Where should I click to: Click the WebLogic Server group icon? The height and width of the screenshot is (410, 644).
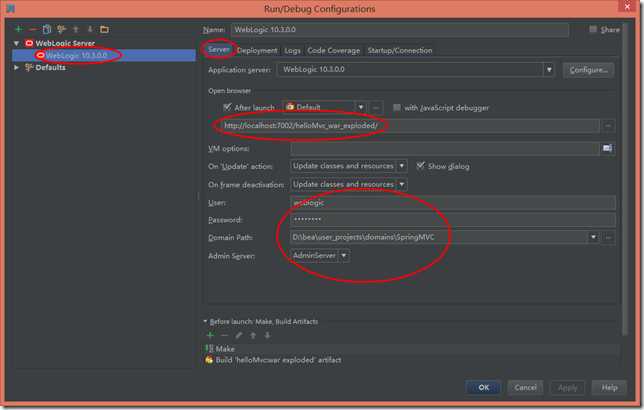pos(29,43)
